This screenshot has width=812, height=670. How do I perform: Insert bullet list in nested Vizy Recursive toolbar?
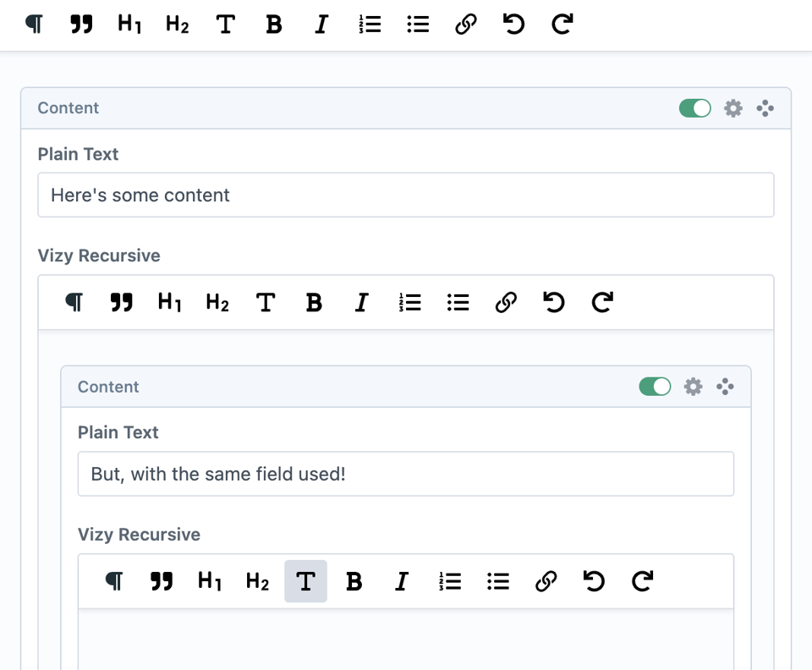[x=497, y=581]
